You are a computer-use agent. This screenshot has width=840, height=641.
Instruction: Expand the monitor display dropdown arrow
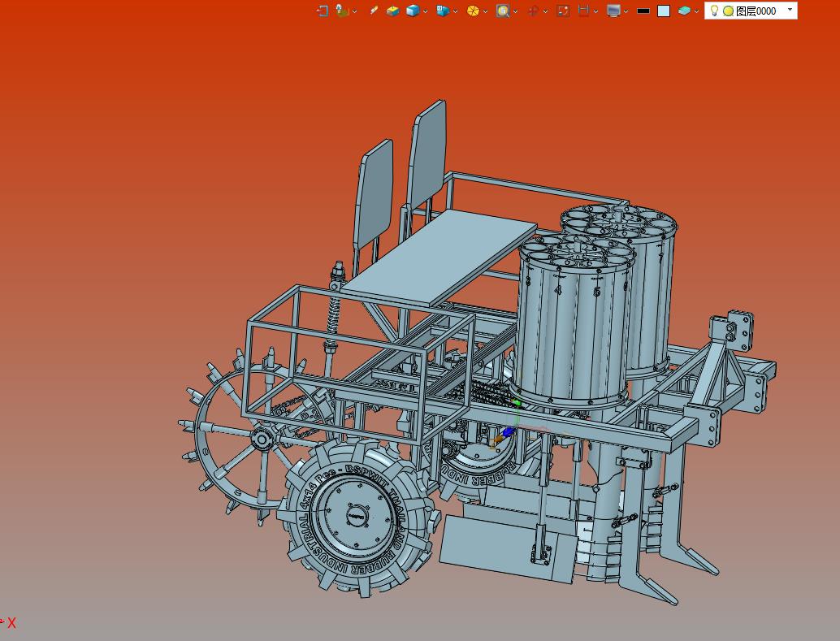(626, 11)
